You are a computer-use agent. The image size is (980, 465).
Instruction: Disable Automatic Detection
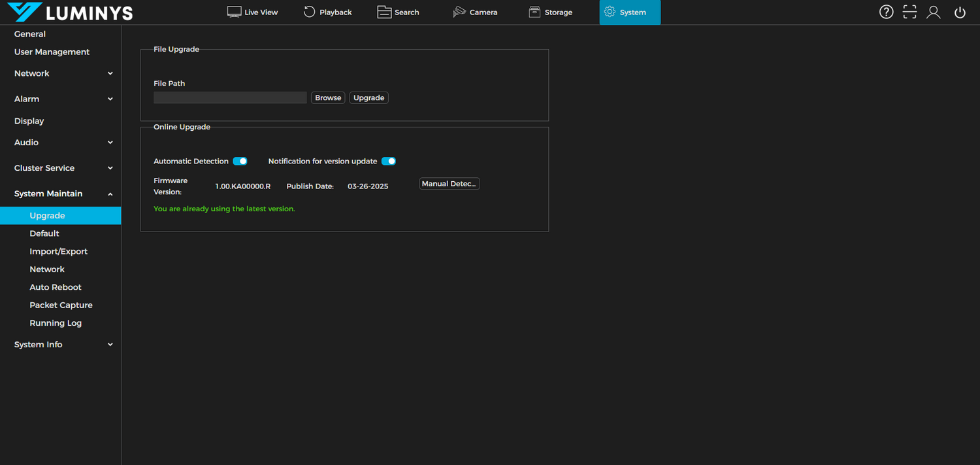(240, 161)
